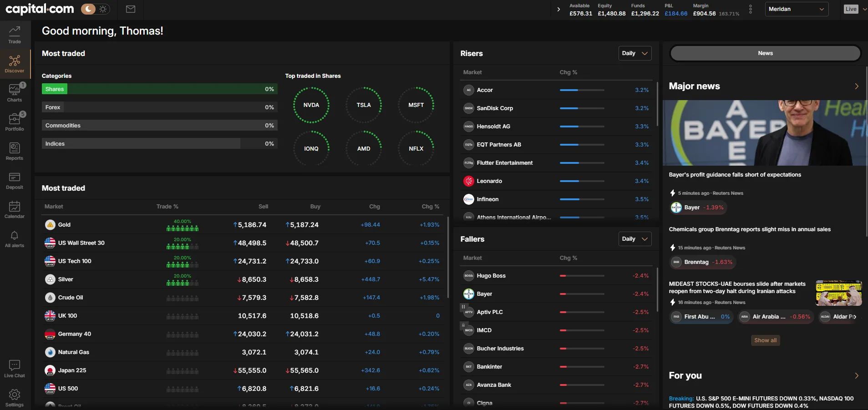
Task: Open the Fallers Daily dropdown
Action: click(x=635, y=239)
